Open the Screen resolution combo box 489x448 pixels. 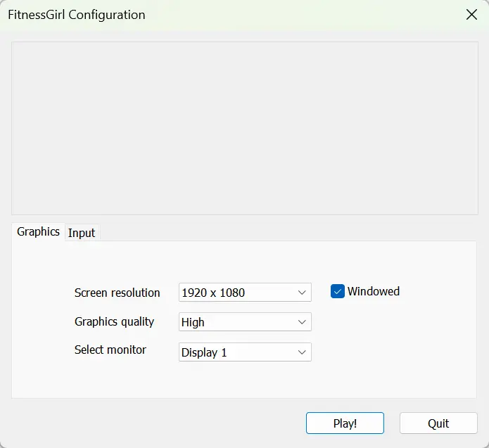(x=244, y=293)
